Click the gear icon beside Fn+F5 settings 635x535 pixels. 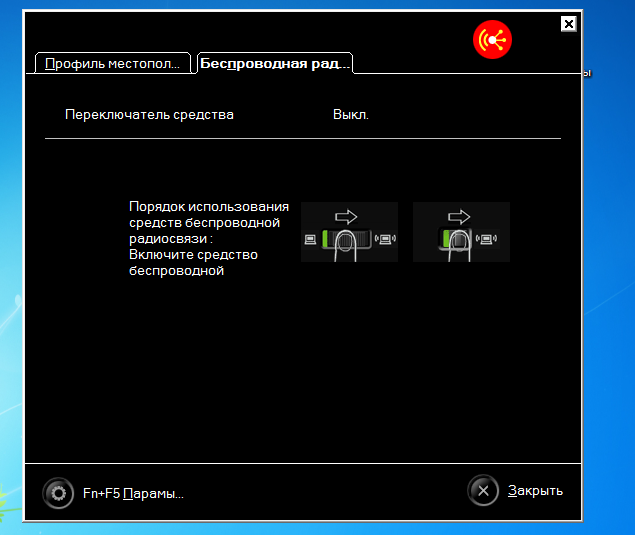click(58, 492)
